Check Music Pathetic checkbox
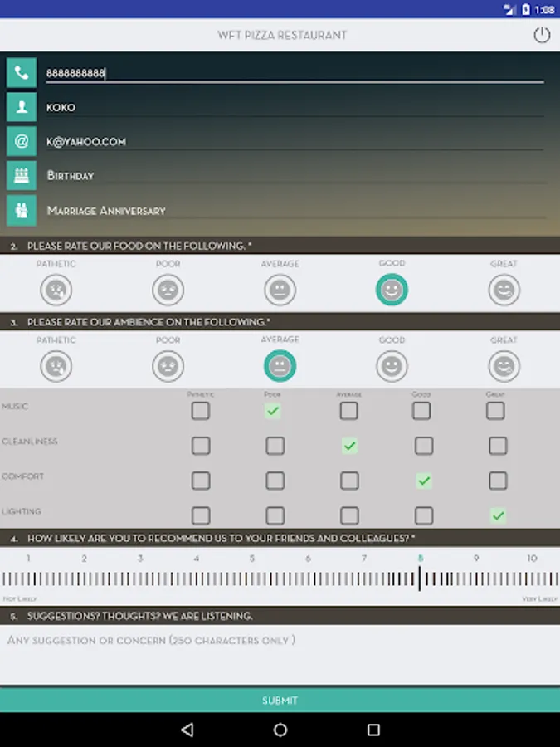 (201, 411)
